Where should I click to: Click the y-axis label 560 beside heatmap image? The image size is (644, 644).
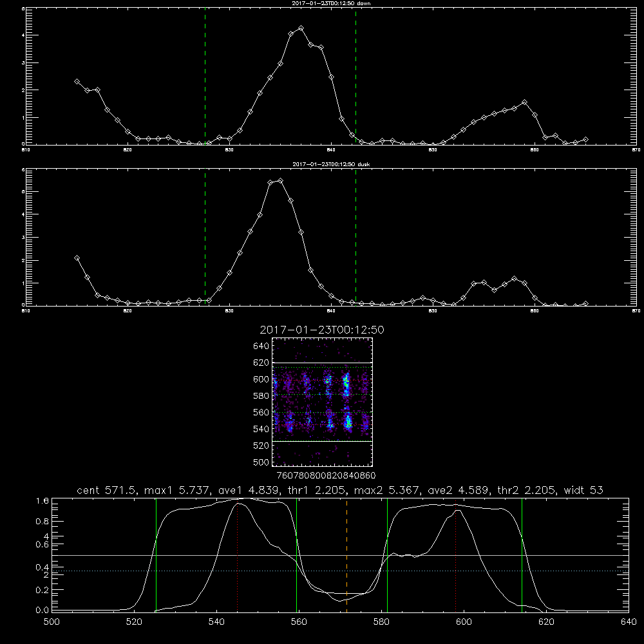(x=261, y=412)
